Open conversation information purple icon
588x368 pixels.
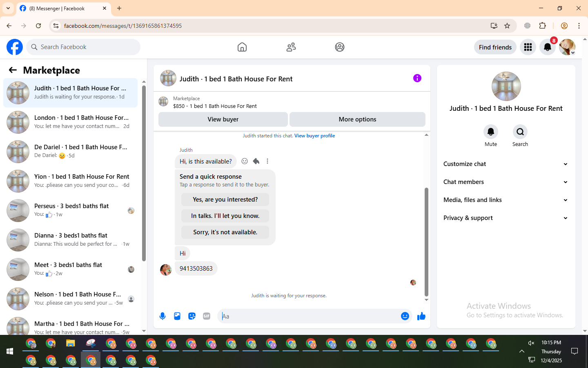[417, 78]
